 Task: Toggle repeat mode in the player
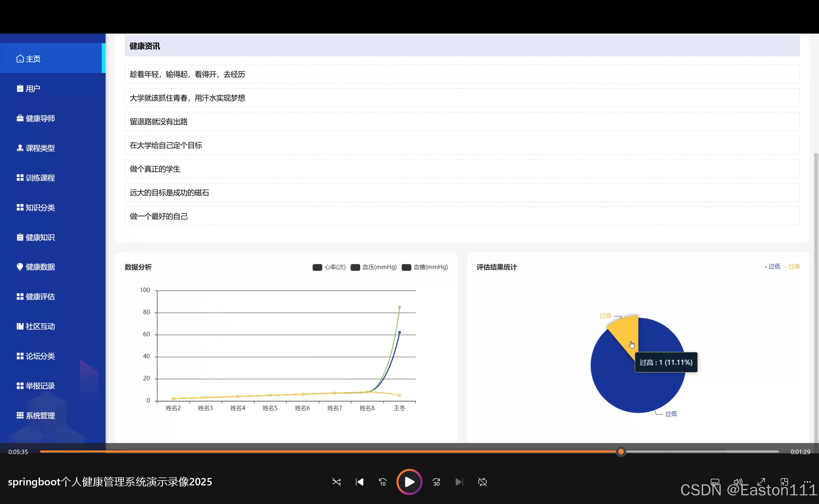pyautogui.click(x=482, y=482)
